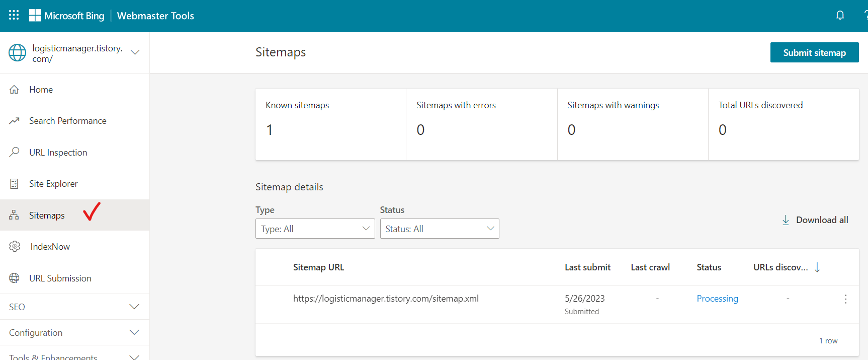Click the Search Performance trend icon
The image size is (868, 360).
(14, 121)
